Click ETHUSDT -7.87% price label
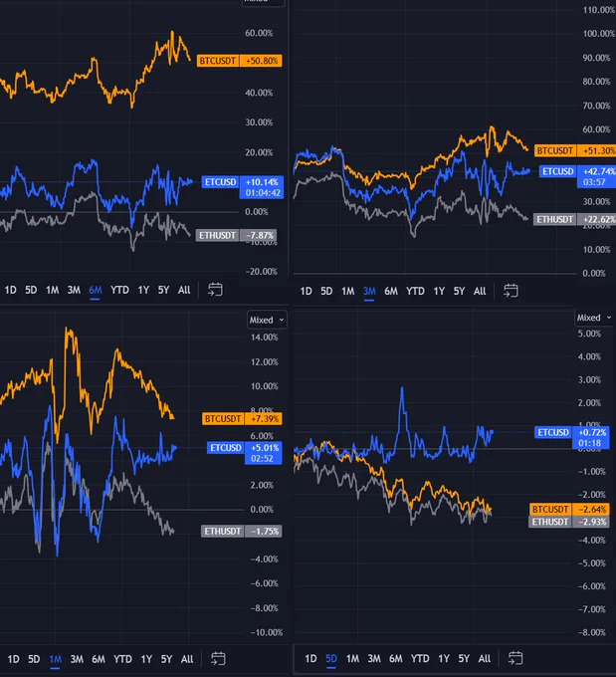Image resolution: width=616 pixels, height=677 pixels. (x=236, y=235)
